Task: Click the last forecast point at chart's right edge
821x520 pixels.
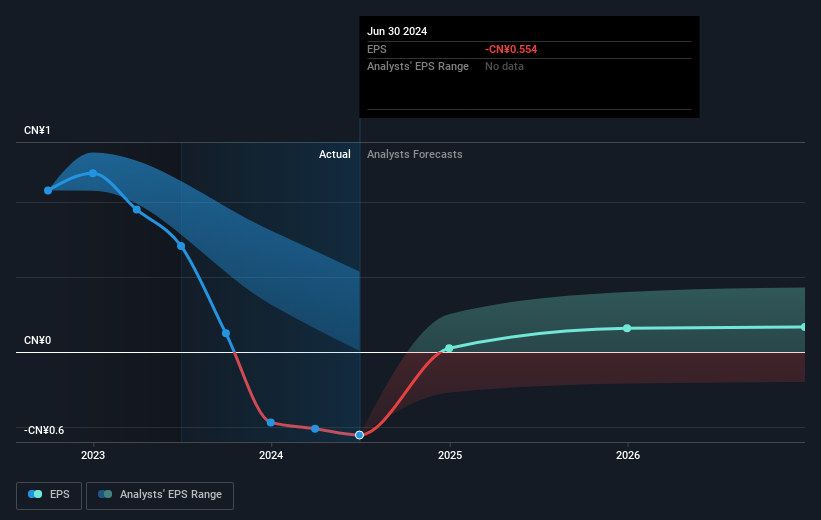Action: (x=804, y=327)
